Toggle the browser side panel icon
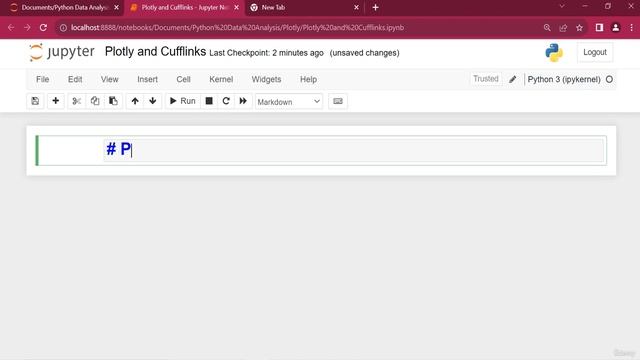Image resolution: width=640 pixels, height=360 pixels. click(599, 28)
